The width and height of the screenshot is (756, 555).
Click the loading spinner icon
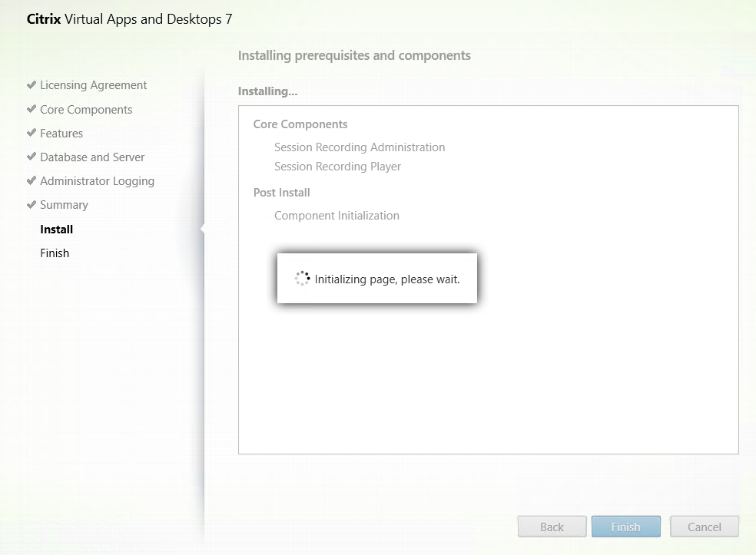point(302,279)
